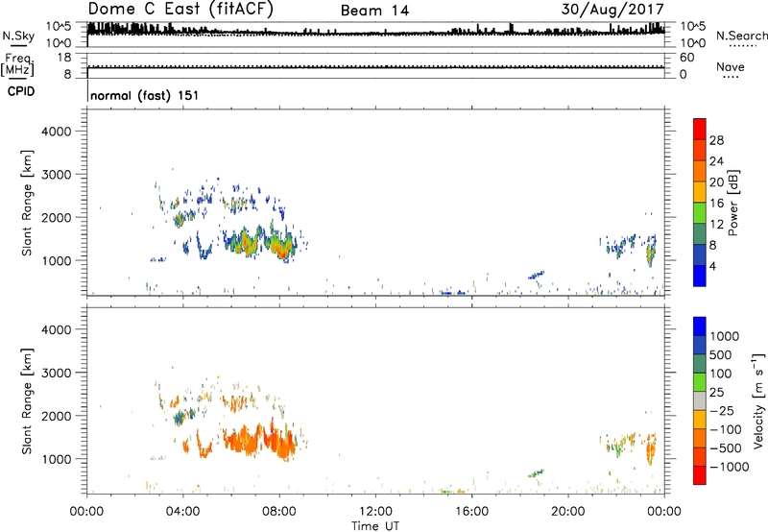Image resolution: width=768 pixels, height=532 pixels.
Task: Pick the teal 100–500 m/s Velocity swatch
Action: 700,364
